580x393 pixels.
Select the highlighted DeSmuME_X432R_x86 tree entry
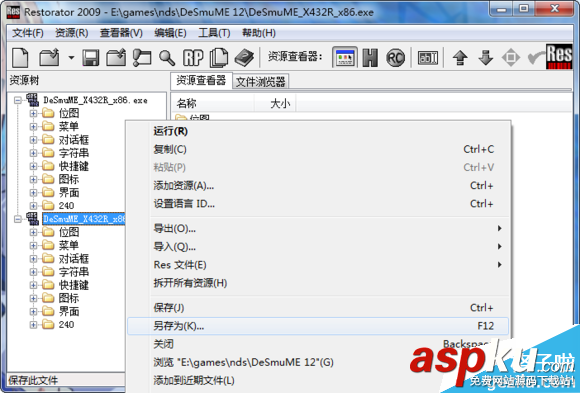pos(84,219)
